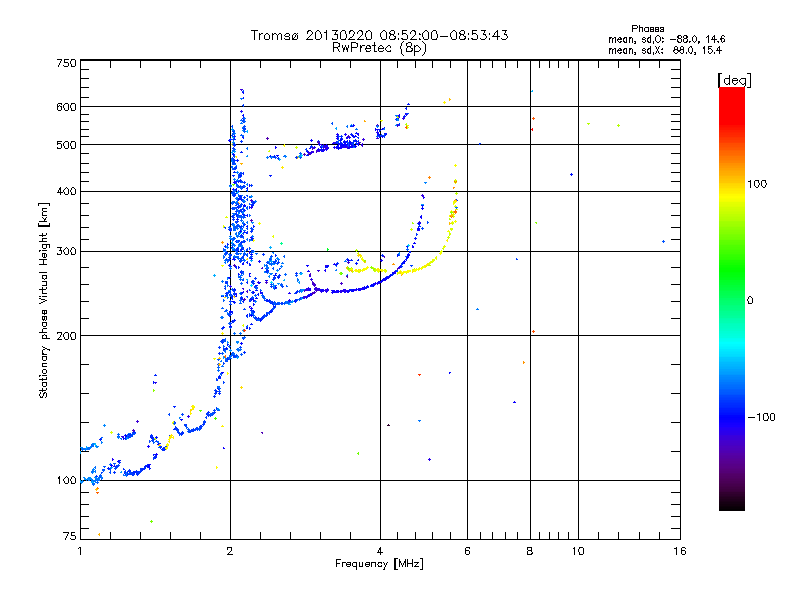The width and height of the screenshot is (800, 600).
Task: Click the x-axis tick label "10"
Action: 578,551
